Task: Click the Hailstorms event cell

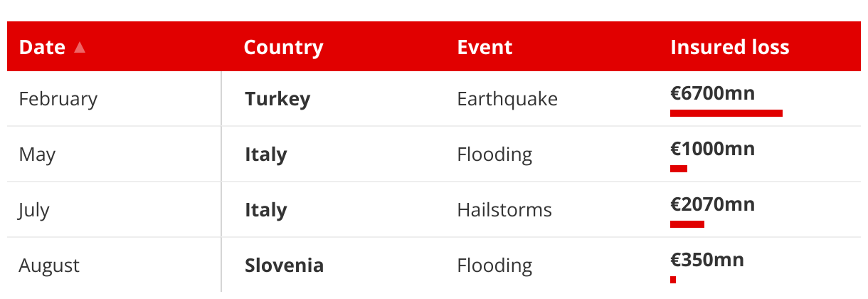Action: click(504, 210)
